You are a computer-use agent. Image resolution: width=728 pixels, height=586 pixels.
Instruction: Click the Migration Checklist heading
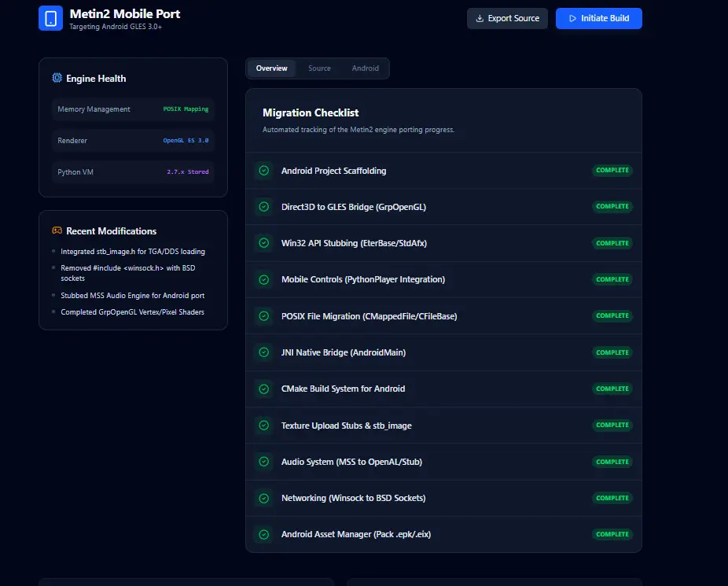(x=311, y=112)
